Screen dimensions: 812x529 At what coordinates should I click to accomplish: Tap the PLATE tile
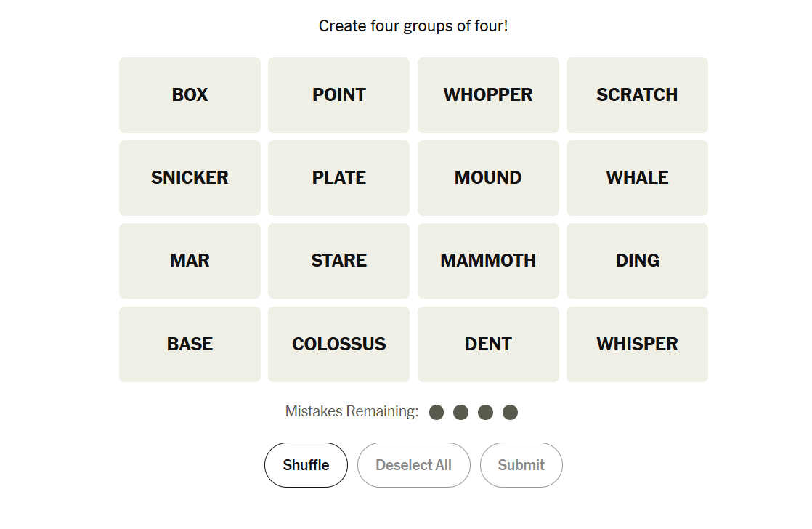click(x=338, y=178)
